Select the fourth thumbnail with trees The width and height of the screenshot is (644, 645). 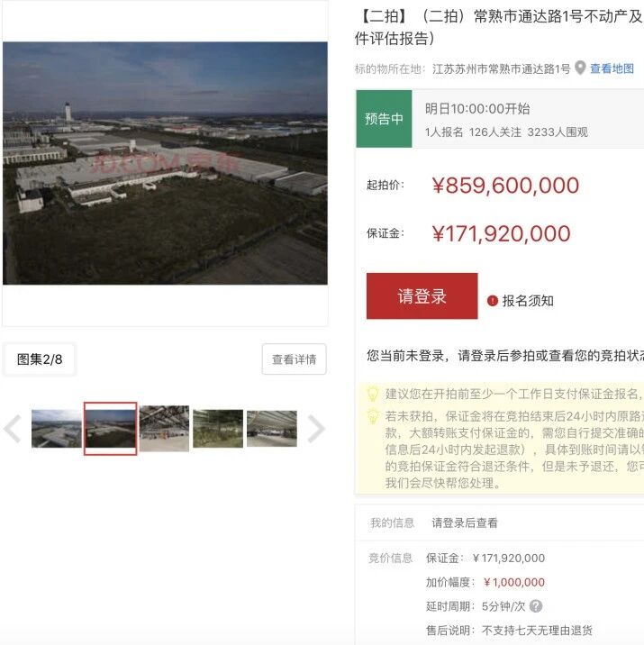coord(218,429)
